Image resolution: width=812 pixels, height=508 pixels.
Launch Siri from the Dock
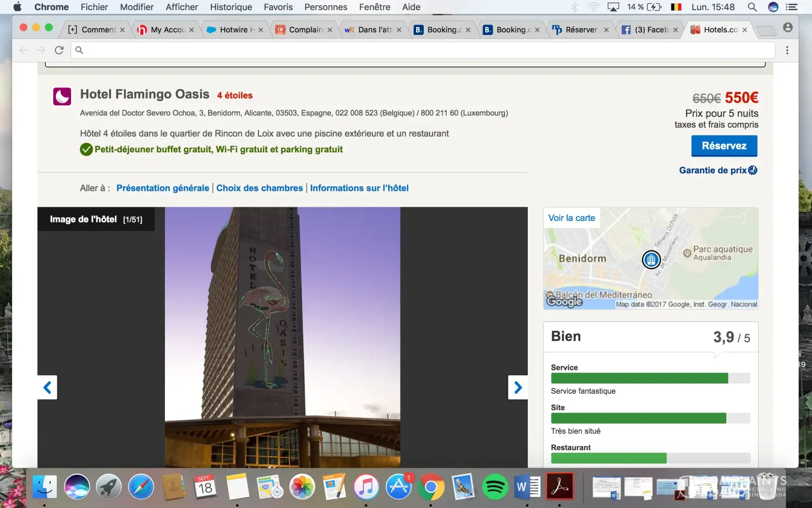click(x=77, y=487)
